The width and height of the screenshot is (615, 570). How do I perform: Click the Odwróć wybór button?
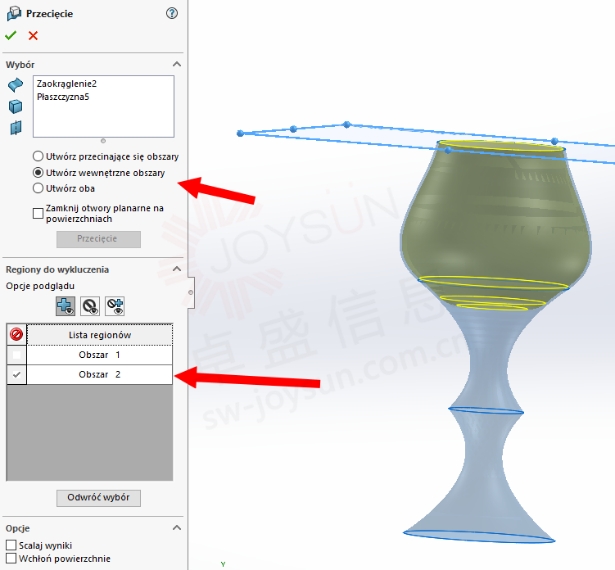click(98, 498)
